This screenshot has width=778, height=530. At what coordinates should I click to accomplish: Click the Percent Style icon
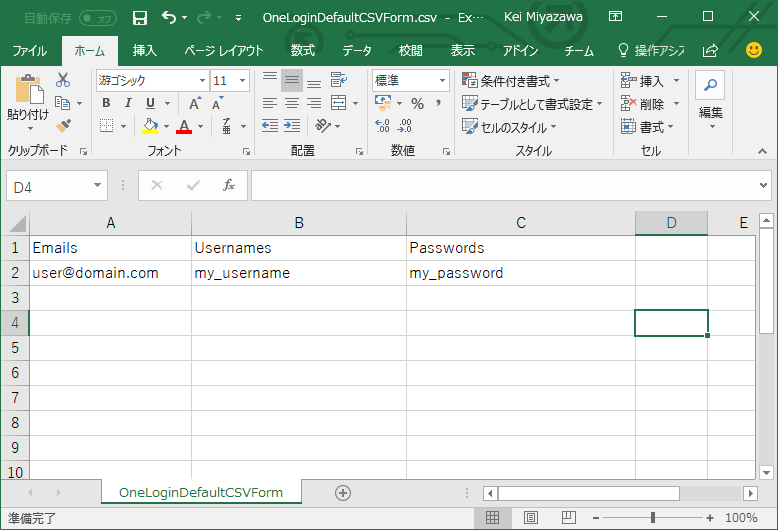[417, 103]
